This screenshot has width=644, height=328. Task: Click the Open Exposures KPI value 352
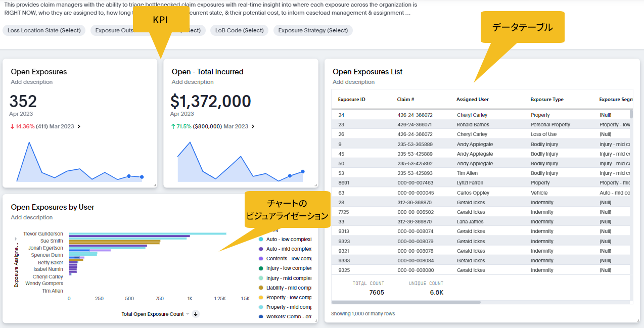point(23,101)
